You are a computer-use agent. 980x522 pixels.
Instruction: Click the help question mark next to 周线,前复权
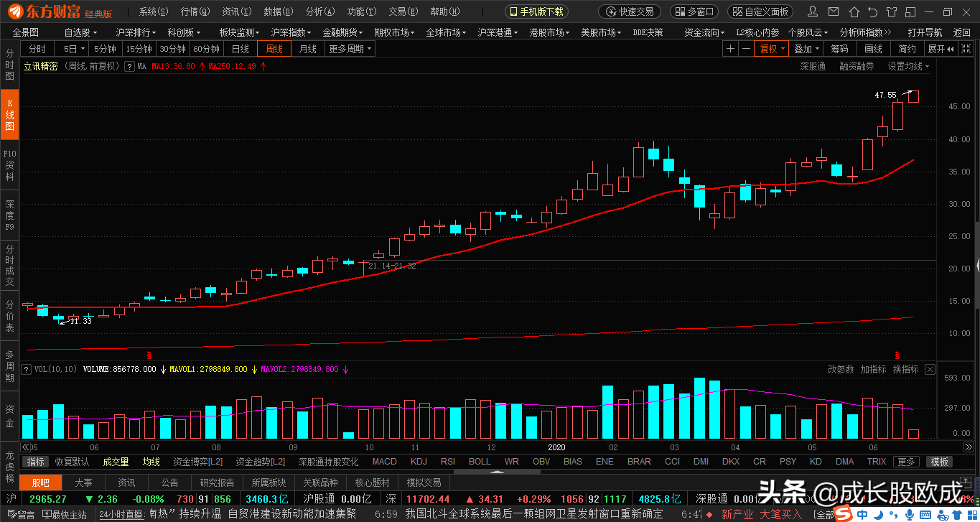pos(129,66)
